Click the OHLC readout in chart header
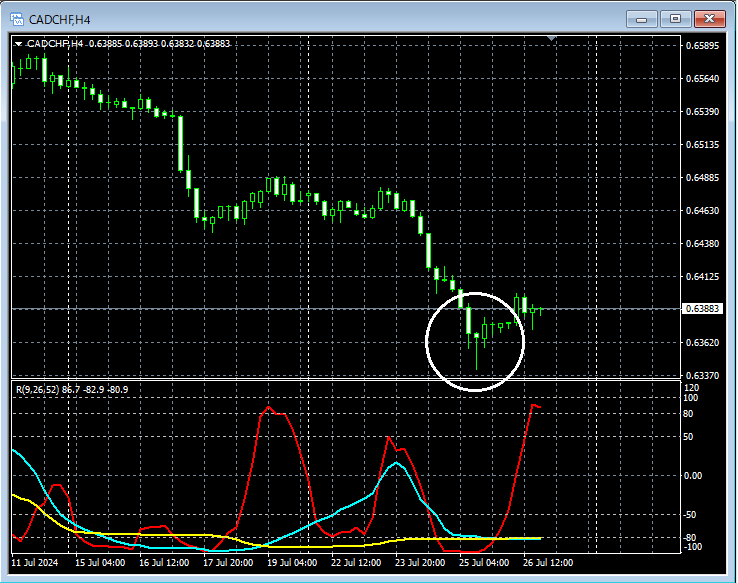 160,44
